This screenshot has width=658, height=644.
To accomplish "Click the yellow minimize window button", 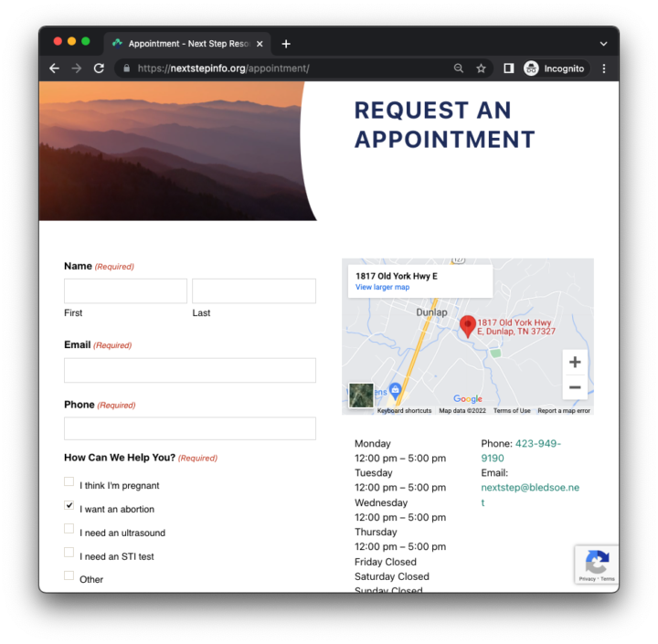I will pyautogui.click(x=72, y=41).
